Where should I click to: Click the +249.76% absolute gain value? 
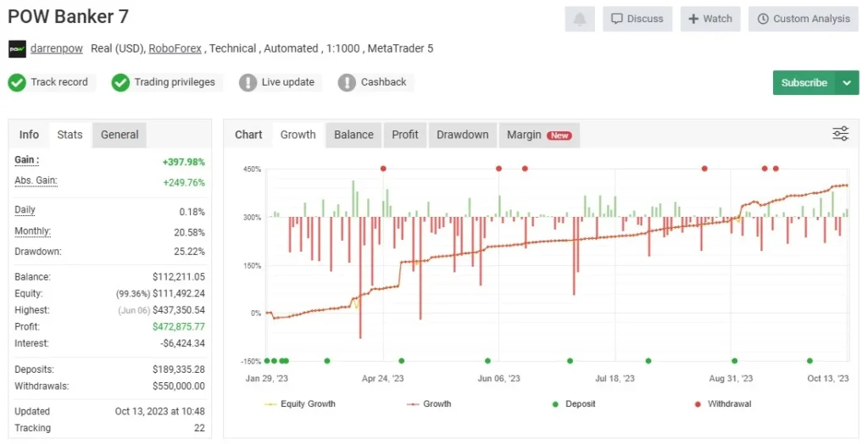[183, 182]
